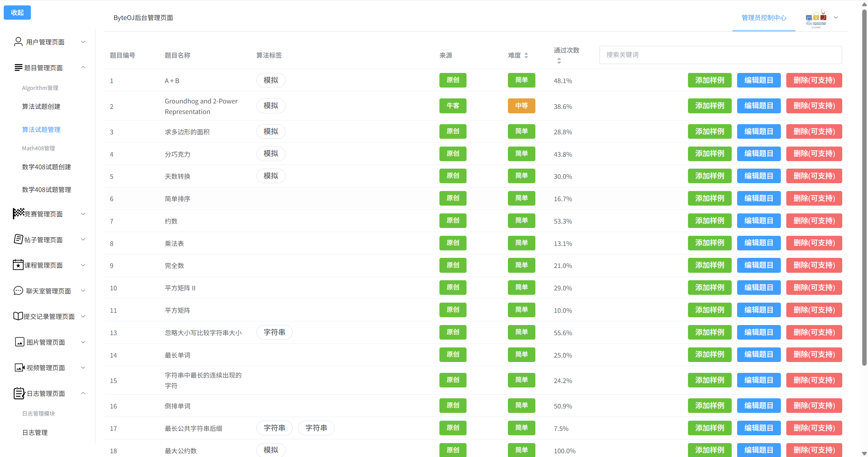Open dropdown arrow next to avatar
The image size is (868, 457).
836,18
